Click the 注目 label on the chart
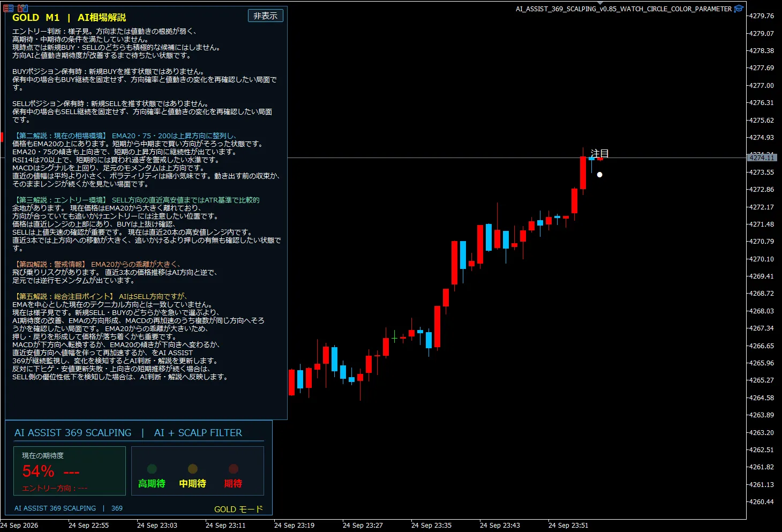 click(599, 154)
